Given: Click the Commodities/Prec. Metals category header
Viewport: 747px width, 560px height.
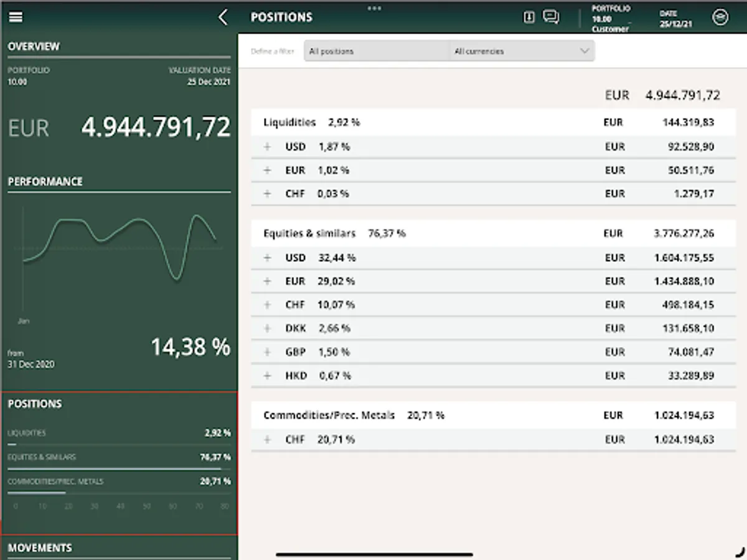Looking at the screenshot, I should coord(493,415).
